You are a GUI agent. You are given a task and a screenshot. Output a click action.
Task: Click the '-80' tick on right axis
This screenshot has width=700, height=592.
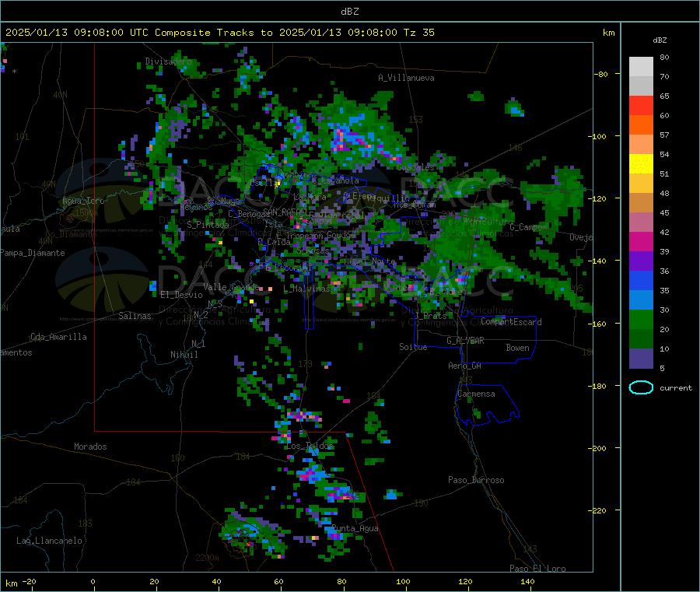click(601, 74)
